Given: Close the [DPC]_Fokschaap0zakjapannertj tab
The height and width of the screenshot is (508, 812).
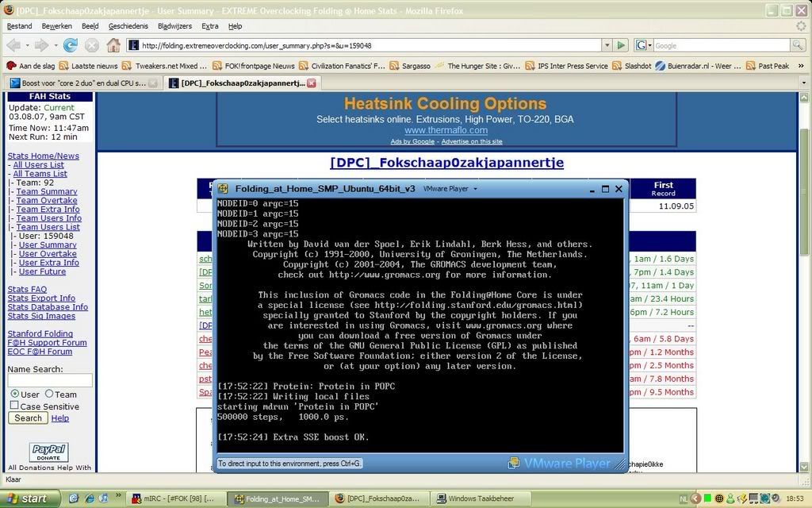Looking at the screenshot, I should (312, 83).
